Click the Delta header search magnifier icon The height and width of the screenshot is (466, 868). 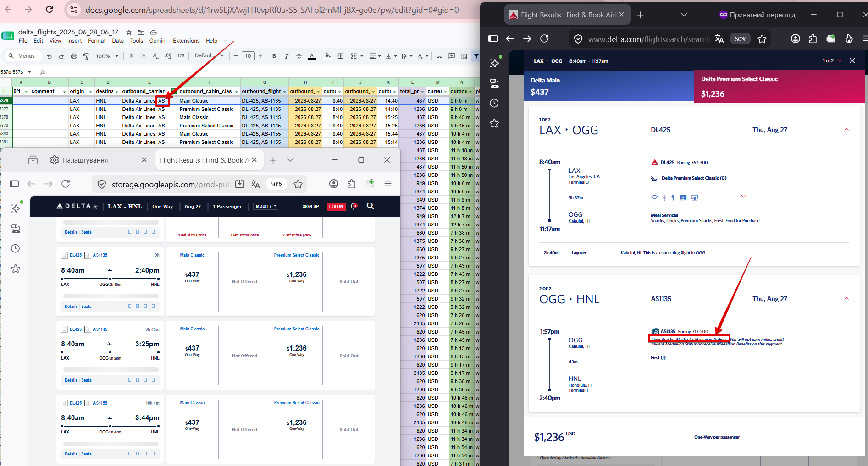pyautogui.click(x=370, y=206)
